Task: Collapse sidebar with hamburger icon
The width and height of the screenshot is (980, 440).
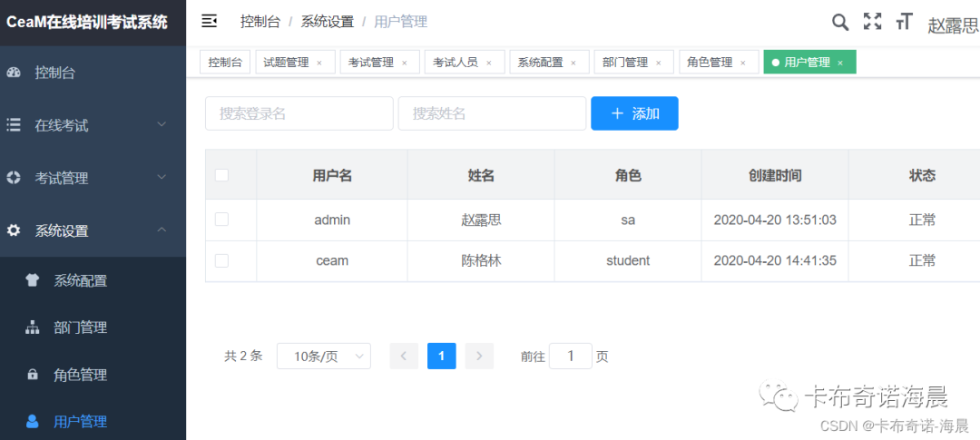Action: pos(210,21)
